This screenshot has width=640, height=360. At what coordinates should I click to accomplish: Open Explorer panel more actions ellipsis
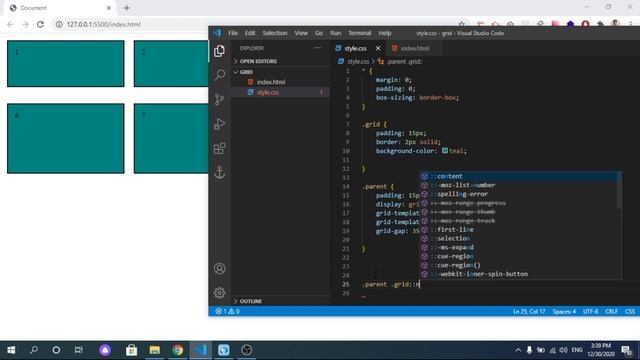click(317, 48)
